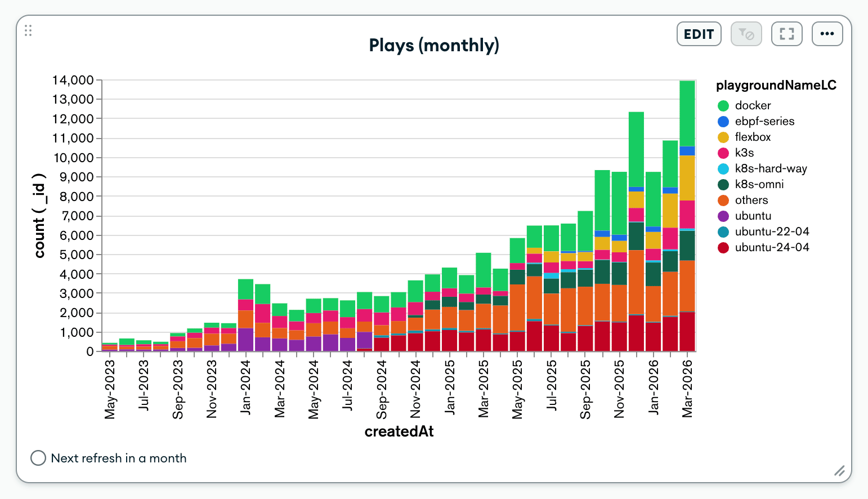Screen dimensions: 868x499
Task: Select k8s-omni legend entry
Action: pos(759,184)
